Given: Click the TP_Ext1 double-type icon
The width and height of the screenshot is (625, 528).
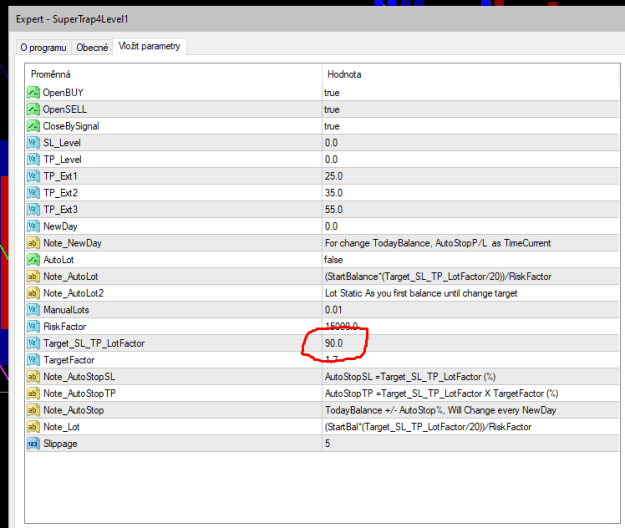Looking at the screenshot, I should tap(33, 177).
